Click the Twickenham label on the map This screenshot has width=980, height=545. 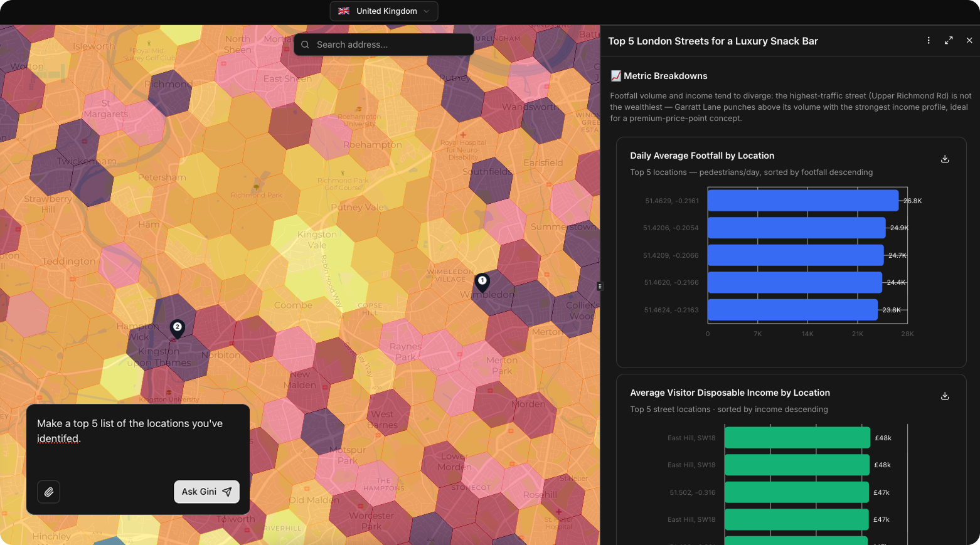[87, 161]
